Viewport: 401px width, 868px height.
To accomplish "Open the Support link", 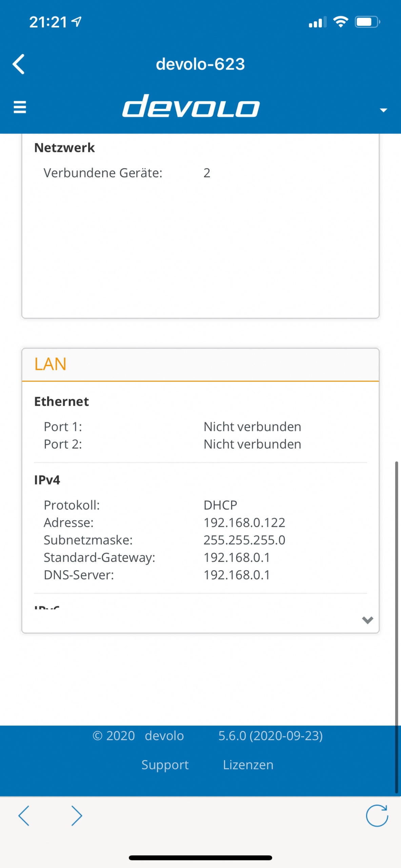I will pos(165,765).
